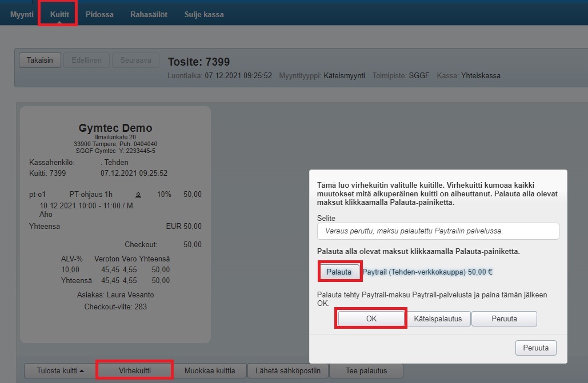Confirm the dialog with OK
Viewport: 588px width, 383px height.
click(x=371, y=319)
